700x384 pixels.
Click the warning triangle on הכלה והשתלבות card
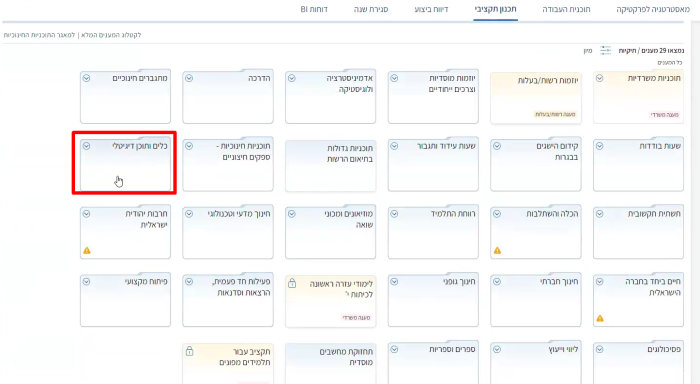click(497, 250)
